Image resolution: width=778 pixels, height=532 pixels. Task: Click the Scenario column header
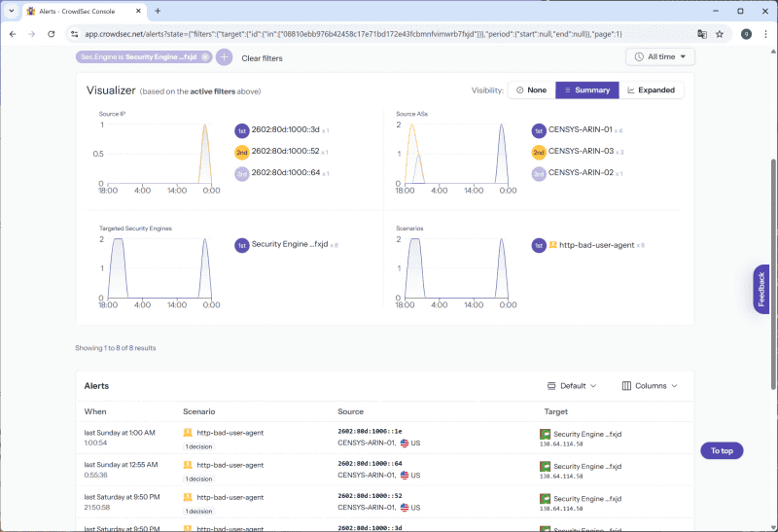[199, 411]
